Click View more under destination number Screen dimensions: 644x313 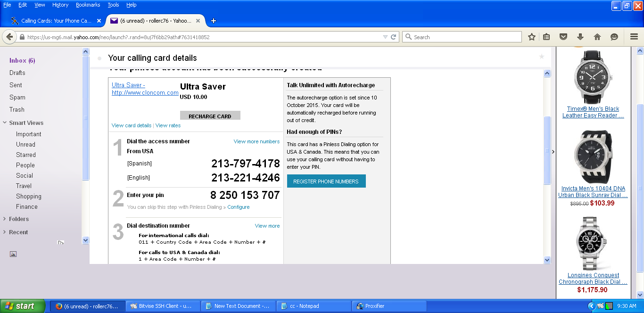267,226
